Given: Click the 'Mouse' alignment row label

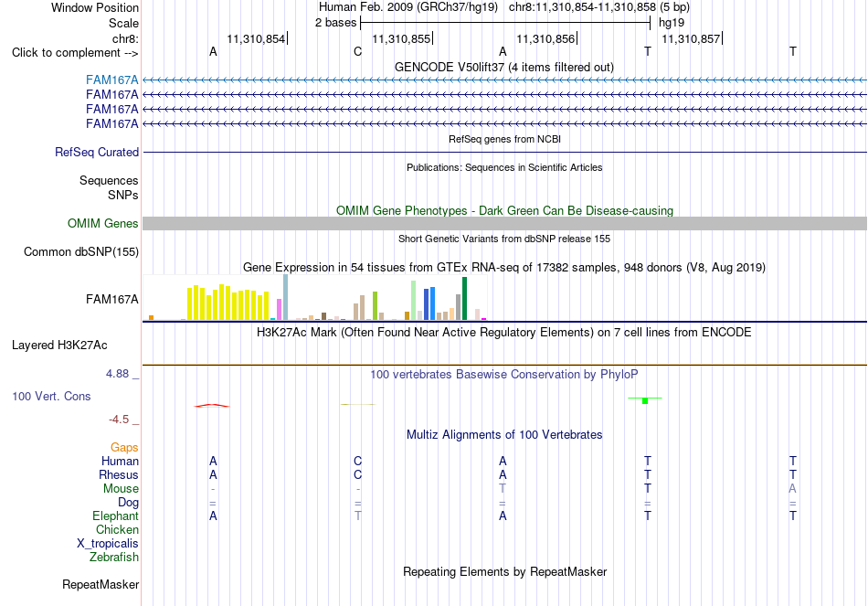Looking at the screenshot, I should [x=121, y=489].
